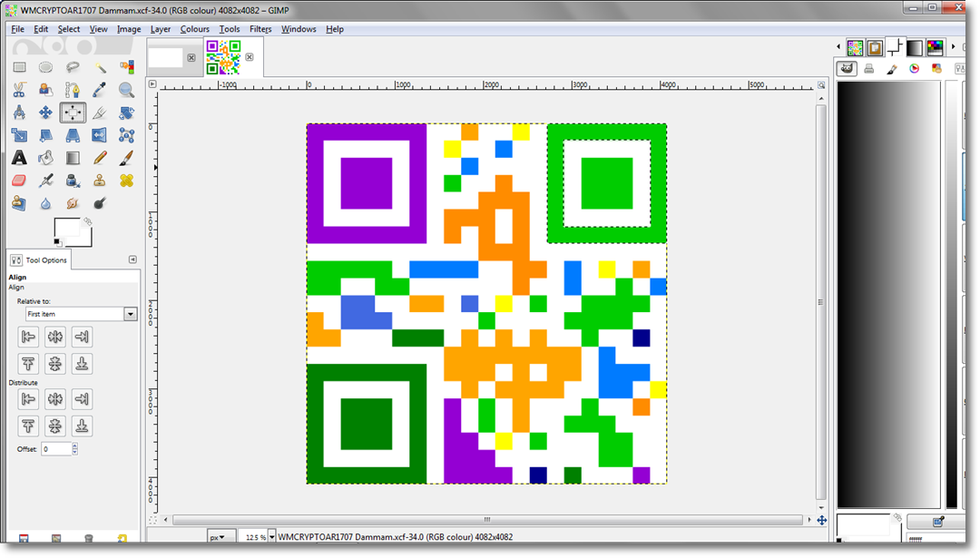Choose the Ink tool
Viewport: 980px width, 558px height.
click(73, 181)
